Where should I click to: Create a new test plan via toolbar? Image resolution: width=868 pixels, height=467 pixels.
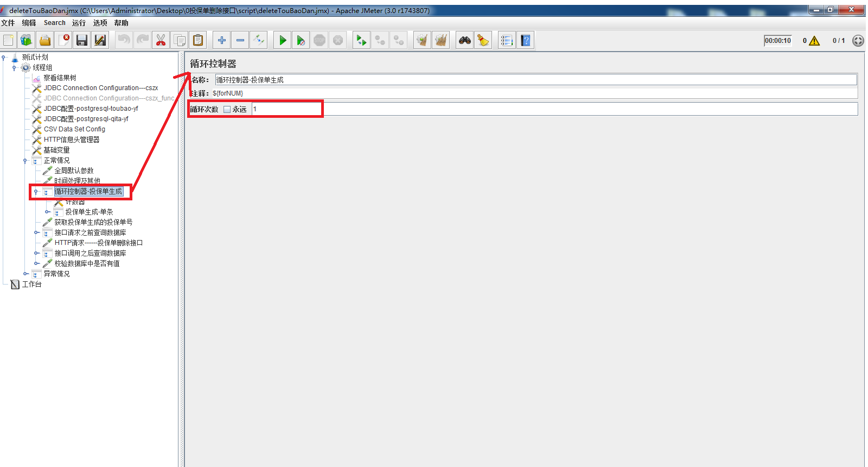coord(9,40)
